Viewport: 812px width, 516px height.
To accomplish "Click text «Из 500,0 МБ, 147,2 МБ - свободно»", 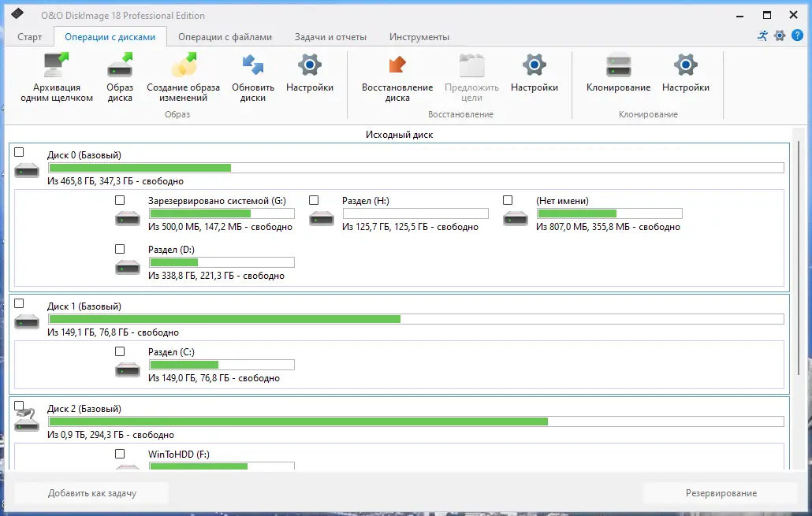I will (x=220, y=227).
